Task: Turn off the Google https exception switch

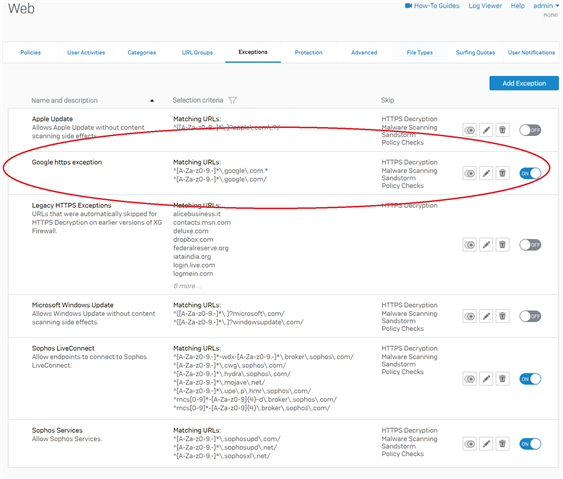Action: coord(530,173)
